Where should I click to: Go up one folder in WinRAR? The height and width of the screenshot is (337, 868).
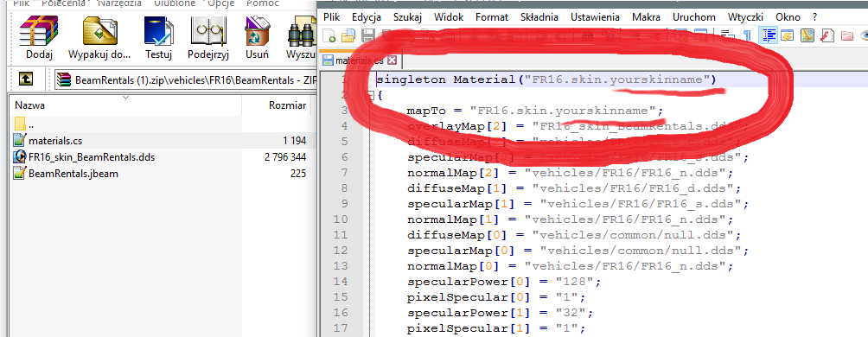26,79
